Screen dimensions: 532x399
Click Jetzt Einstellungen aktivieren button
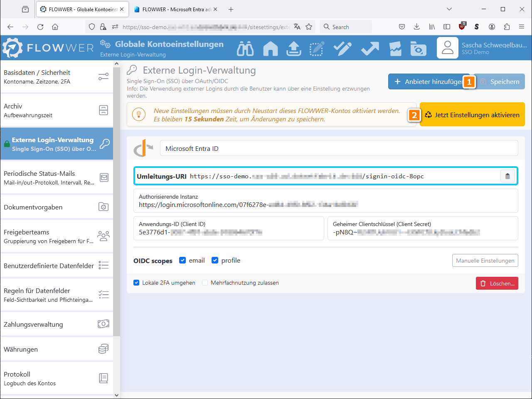click(x=472, y=115)
